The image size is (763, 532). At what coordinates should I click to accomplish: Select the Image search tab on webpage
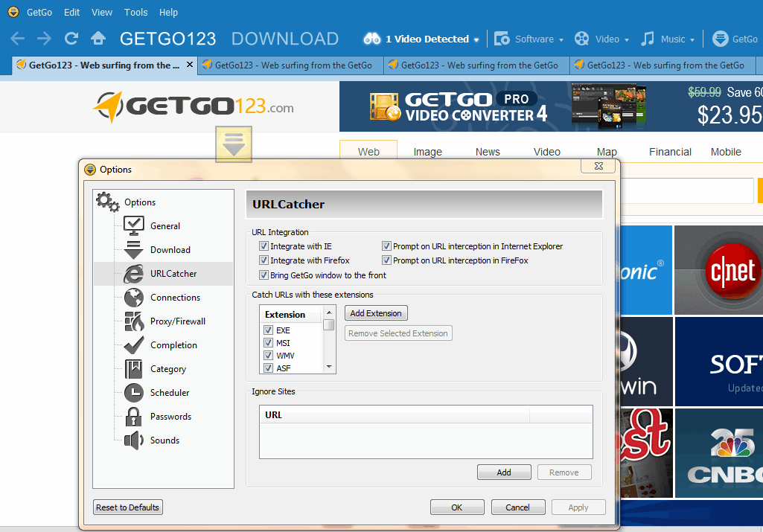(428, 152)
